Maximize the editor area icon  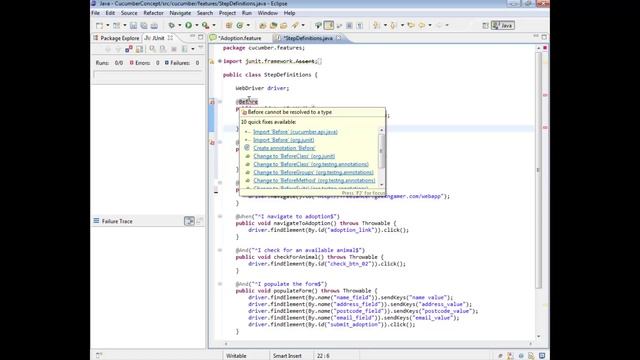coord(544,37)
